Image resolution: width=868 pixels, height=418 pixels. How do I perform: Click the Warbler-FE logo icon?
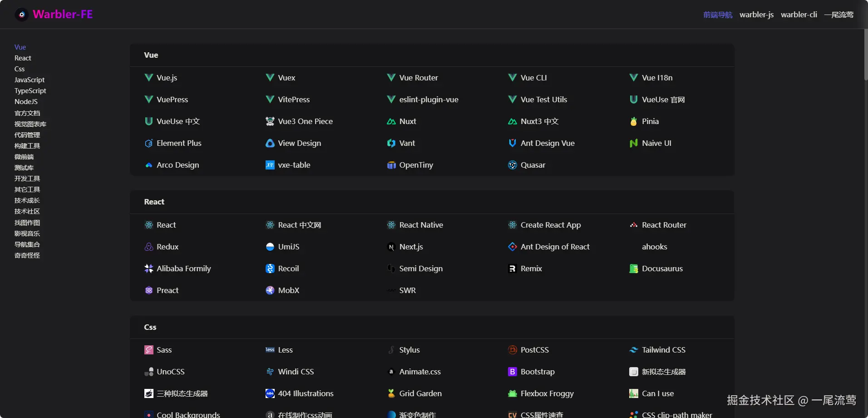21,15
